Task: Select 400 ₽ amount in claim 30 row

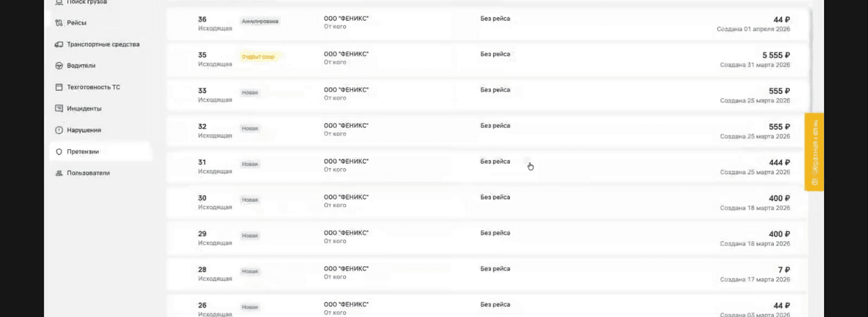Action: pos(780,199)
